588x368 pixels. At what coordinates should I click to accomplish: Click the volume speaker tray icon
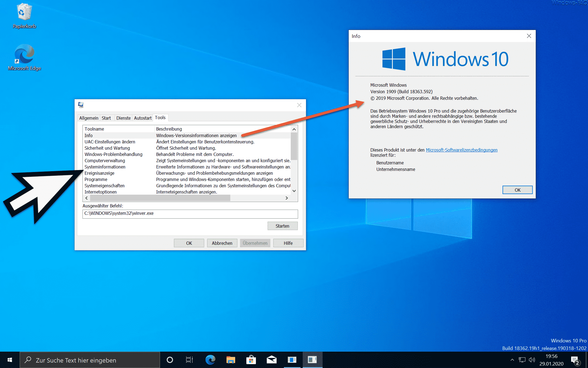(x=531, y=360)
